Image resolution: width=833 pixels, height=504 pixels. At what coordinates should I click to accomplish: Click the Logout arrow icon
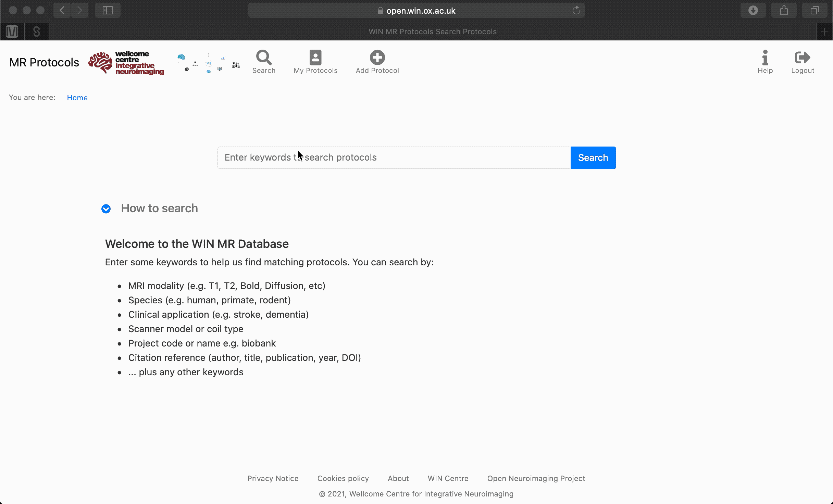tap(803, 58)
